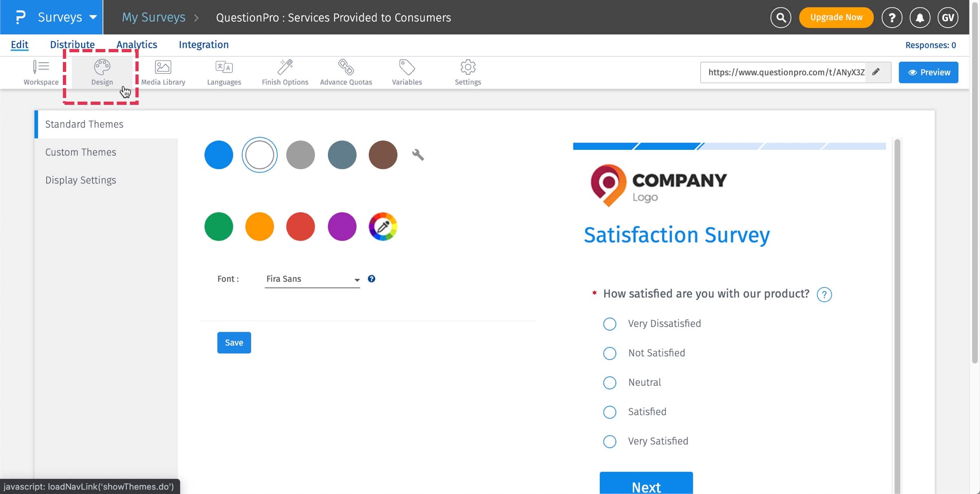Viewport: 980px width, 494px height.
Task: Open Advance Quotas
Action: (x=346, y=72)
